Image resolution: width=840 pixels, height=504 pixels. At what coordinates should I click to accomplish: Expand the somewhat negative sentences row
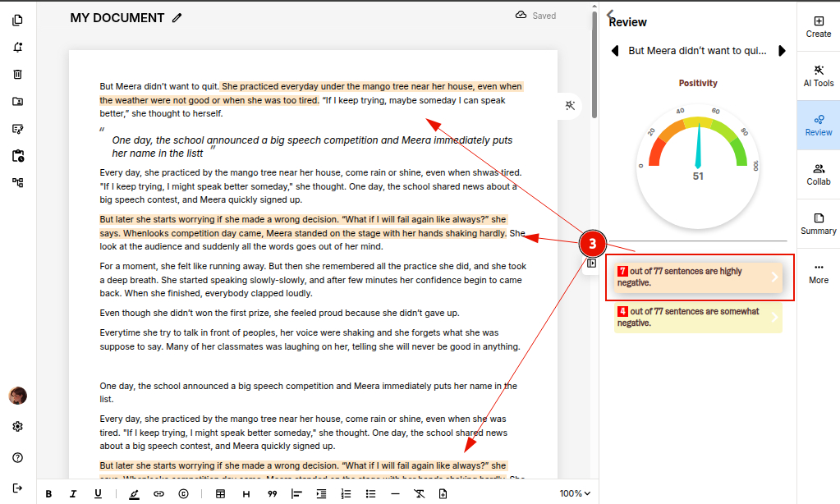coord(699,318)
